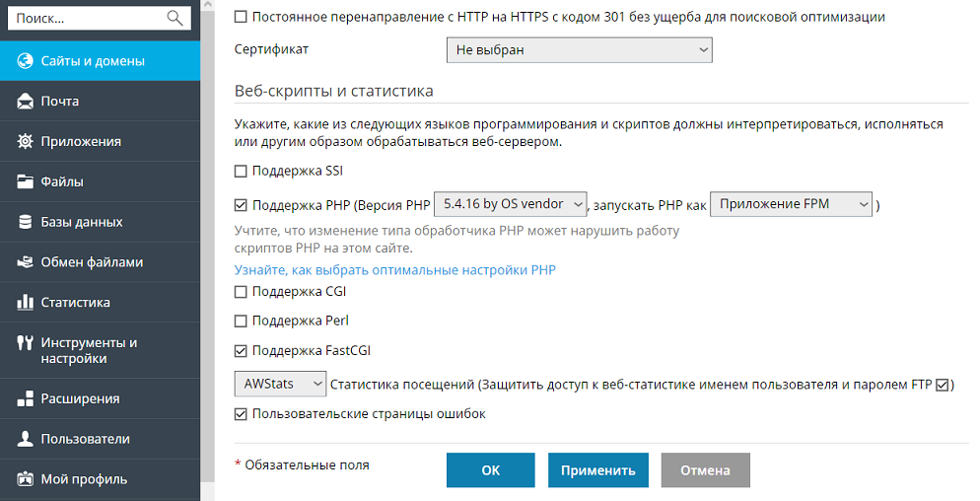Open the Приложение FPM handler dropdown
Screen dimensions: 980x501
[x=792, y=204]
